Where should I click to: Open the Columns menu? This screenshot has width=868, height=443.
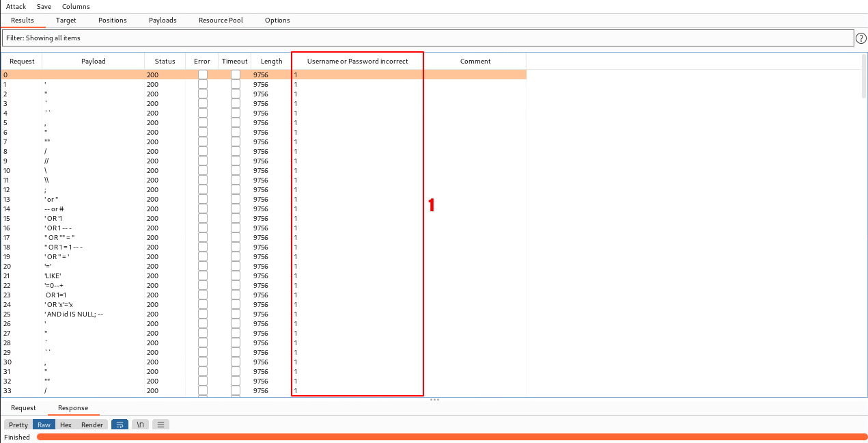point(76,6)
